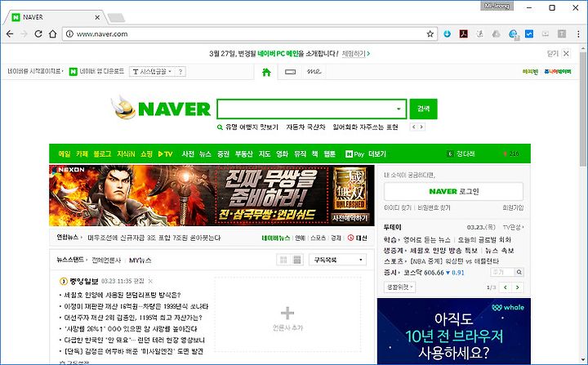Open the Chrome three-dot menu
This screenshot has width=588, height=365.
click(x=578, y=33)
